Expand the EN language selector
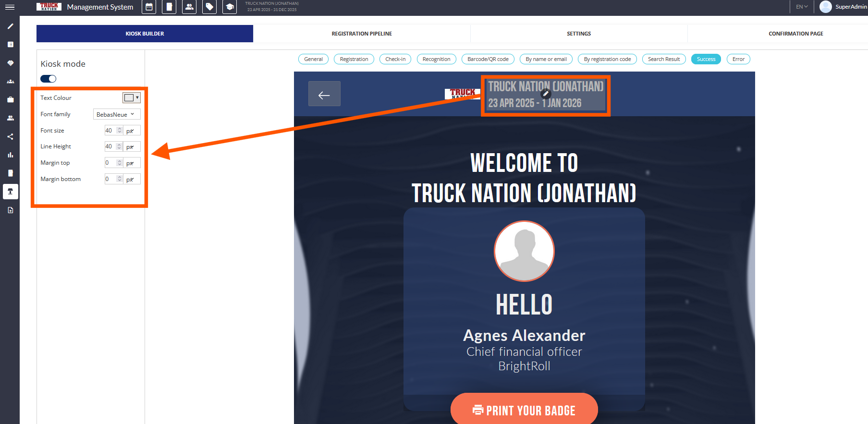868x424 pixels. [801, 7]
